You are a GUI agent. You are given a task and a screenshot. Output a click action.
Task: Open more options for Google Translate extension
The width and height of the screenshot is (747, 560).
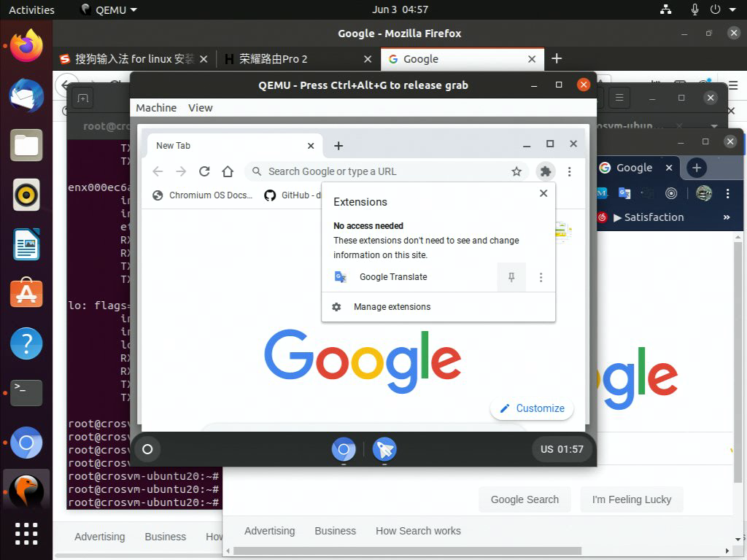pyautogui.click(x=541, y=277)
